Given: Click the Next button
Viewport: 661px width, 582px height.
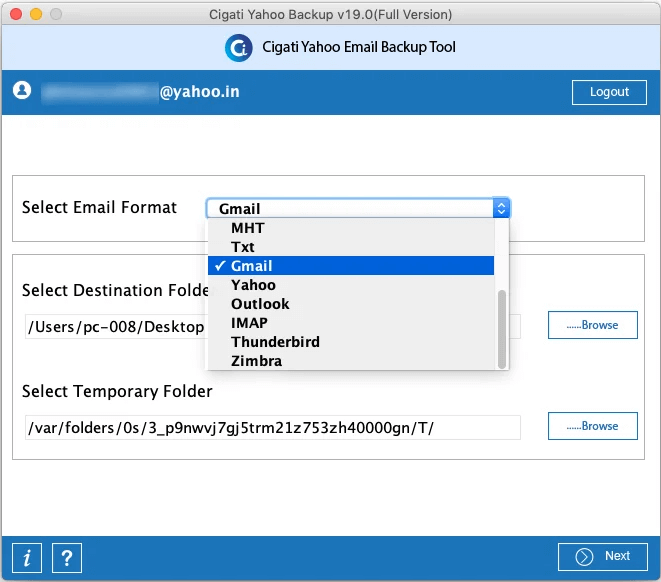Looking at the screenshot, I should [602, 557].
